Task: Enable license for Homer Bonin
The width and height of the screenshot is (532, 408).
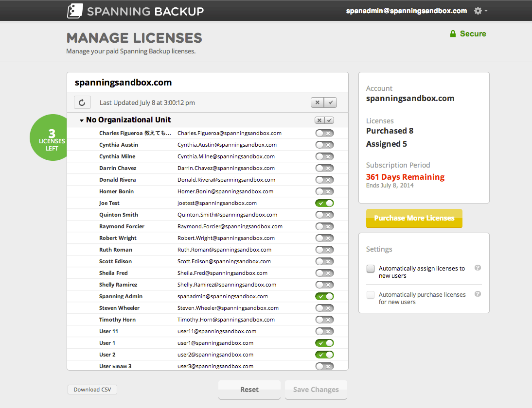Action: point(324,191)
